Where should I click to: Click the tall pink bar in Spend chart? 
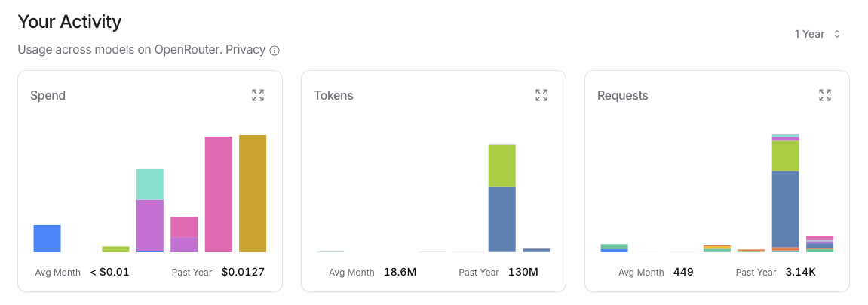click(219, 194)
